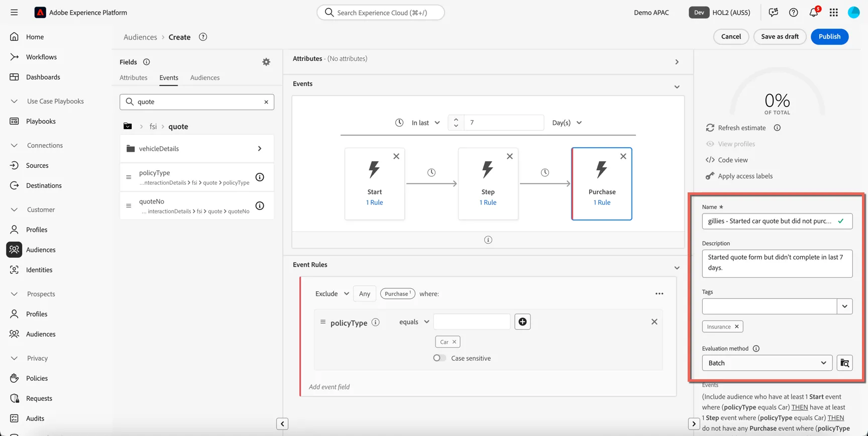868x436 pixels.
Task: Open the Fields settings gear
Action: tap(266, 62)
